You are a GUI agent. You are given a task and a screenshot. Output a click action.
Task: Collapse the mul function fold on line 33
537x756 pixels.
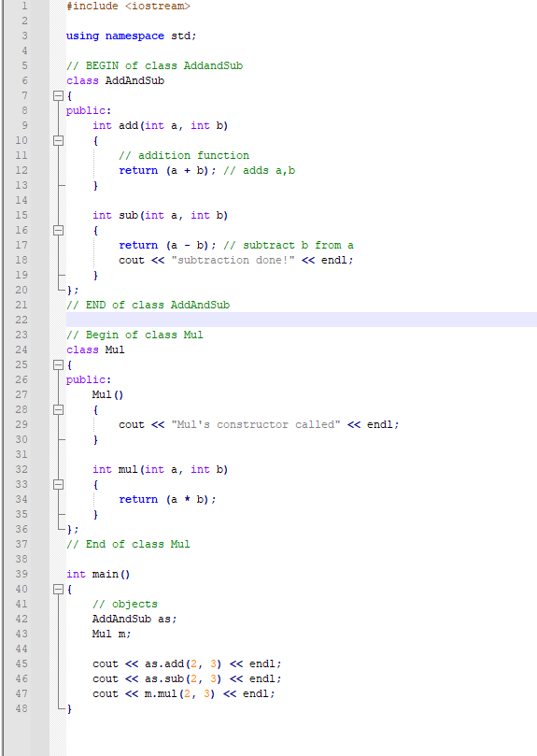tap(58, 484)
